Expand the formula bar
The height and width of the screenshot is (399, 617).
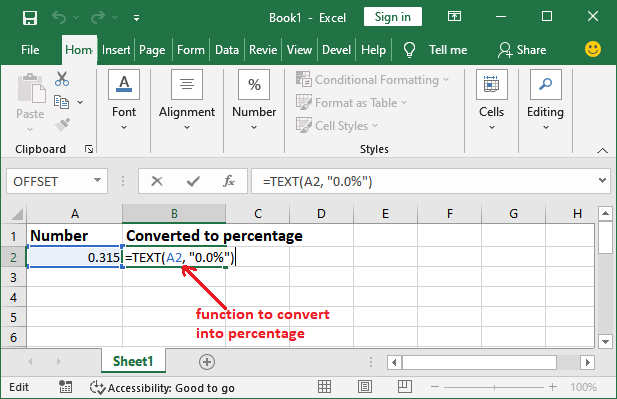[602, 181]
